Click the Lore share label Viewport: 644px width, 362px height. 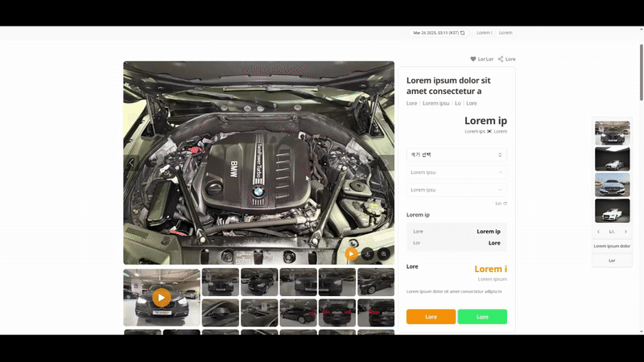point(510,59)
